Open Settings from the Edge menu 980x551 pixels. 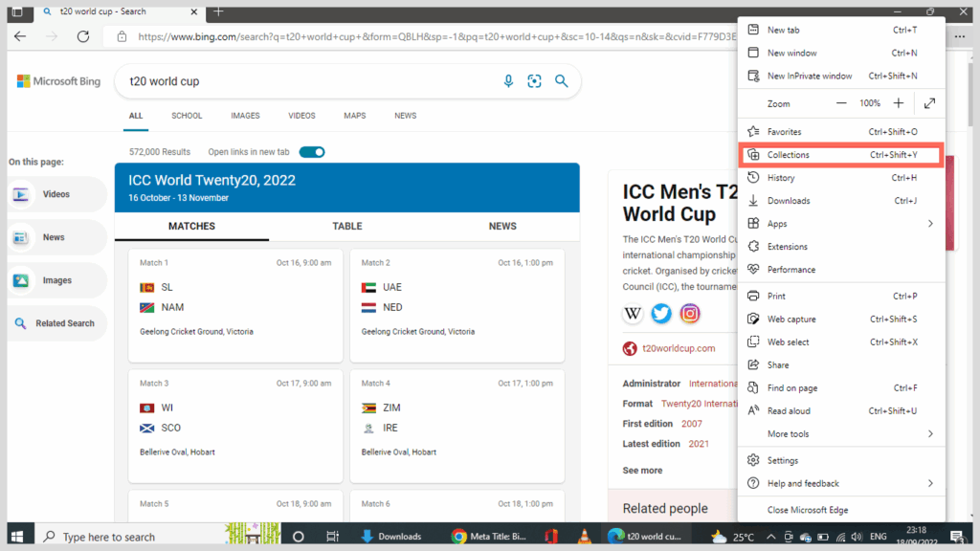(840, 460)
